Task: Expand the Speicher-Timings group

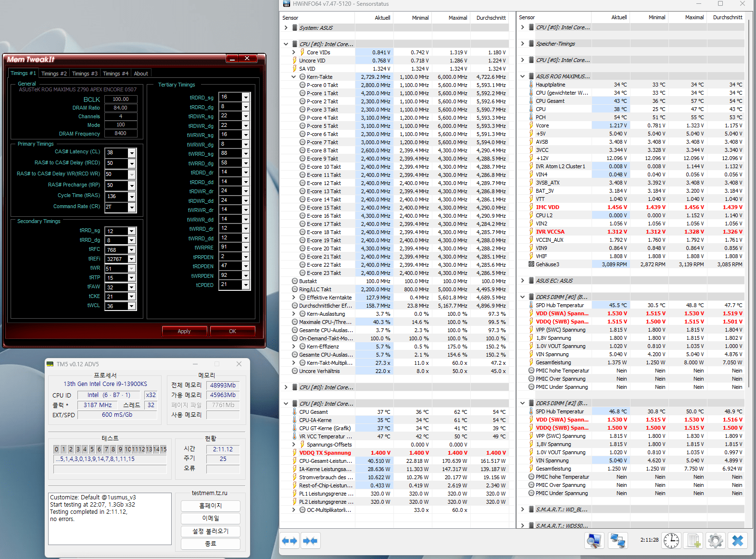Action: pos(522,44)
